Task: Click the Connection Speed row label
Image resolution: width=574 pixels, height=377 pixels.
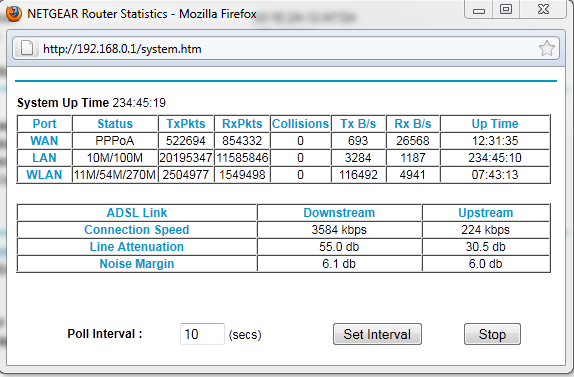Action: coord(137,229)
